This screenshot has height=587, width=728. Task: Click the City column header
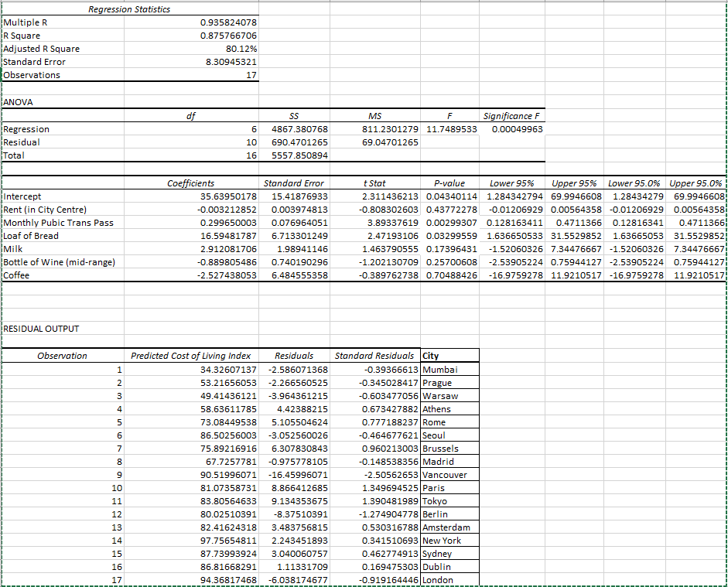pos(450,356)
